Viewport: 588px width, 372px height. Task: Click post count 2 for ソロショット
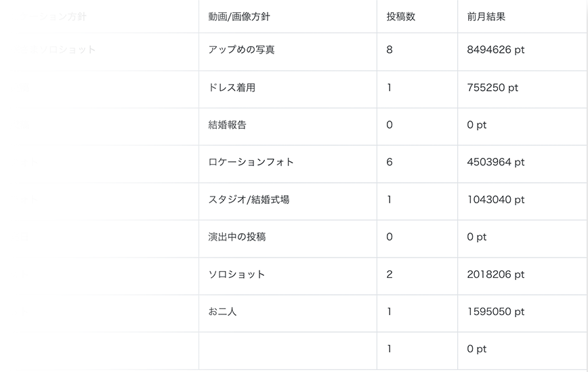(390, 274)
